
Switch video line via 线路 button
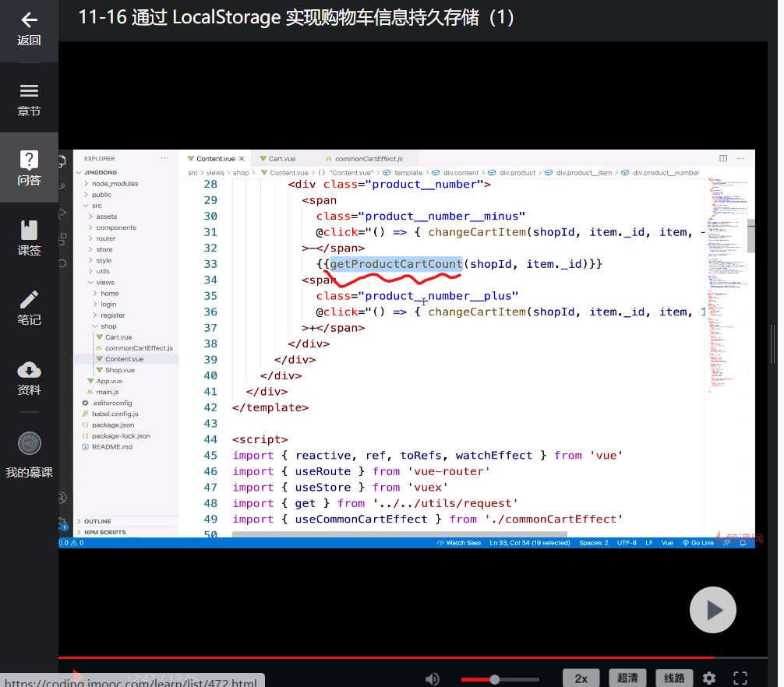pos(674,678)
